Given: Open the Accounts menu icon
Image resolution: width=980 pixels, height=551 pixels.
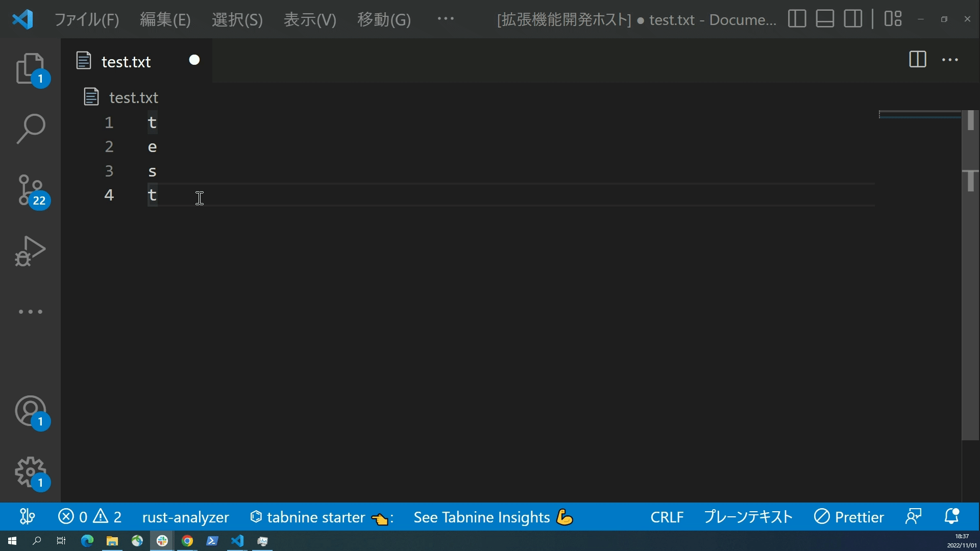Looking at the screenshot, I should (30, 411).
